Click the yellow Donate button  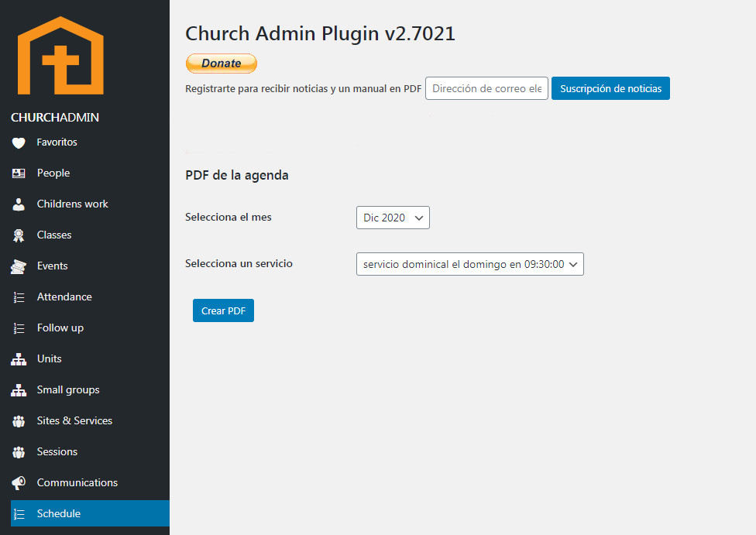(221, 63)
